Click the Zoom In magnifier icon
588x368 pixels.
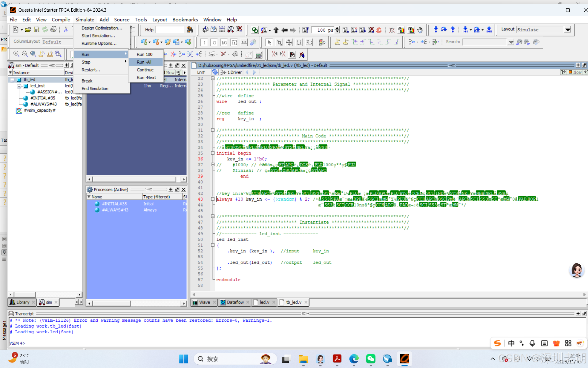point(16,54)
